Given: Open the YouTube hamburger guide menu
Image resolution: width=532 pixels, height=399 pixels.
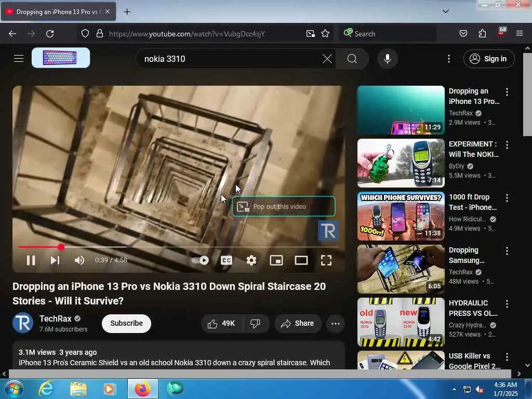Looking at the screenshot, I should click(x=19, y=58).
